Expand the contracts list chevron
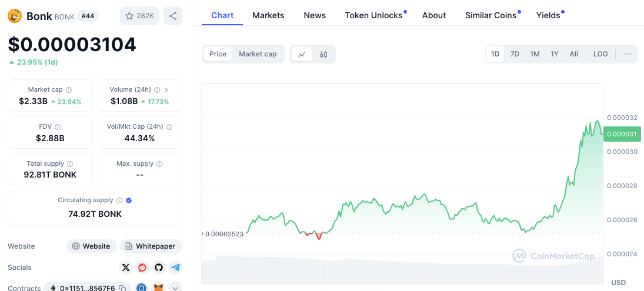Screen dimensions: 644x291 tap(175, 288)
